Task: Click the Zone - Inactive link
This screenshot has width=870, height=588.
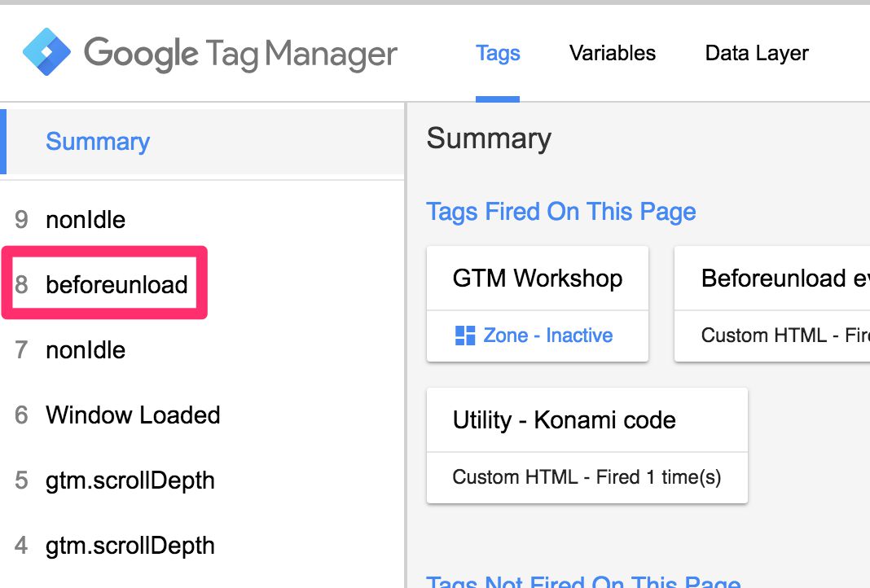Action: pyautogui.click(x=547, y=336)
